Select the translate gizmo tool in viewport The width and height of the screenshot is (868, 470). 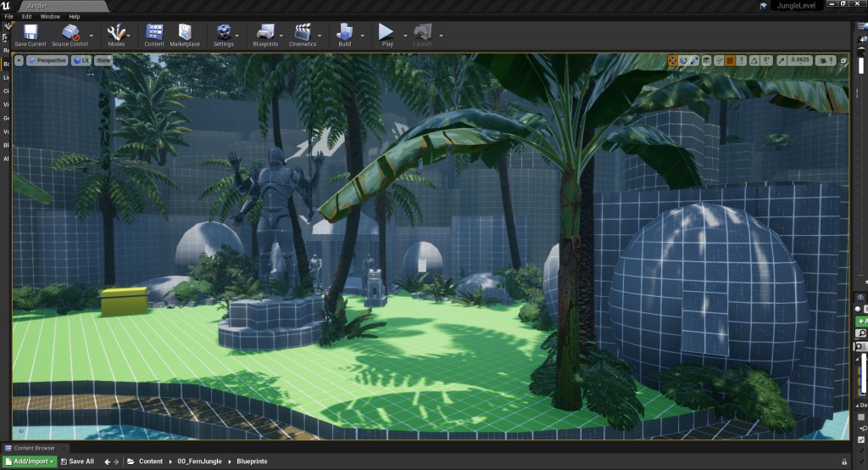point(672,60)
